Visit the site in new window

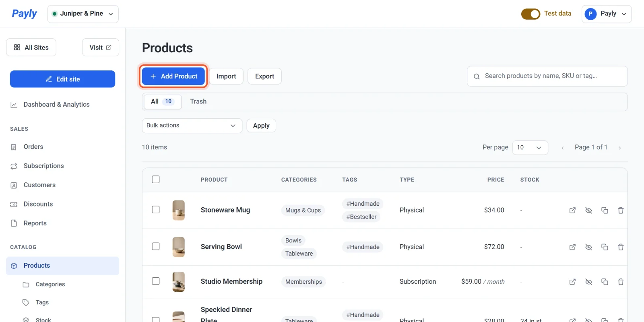[x=101, y=47]
